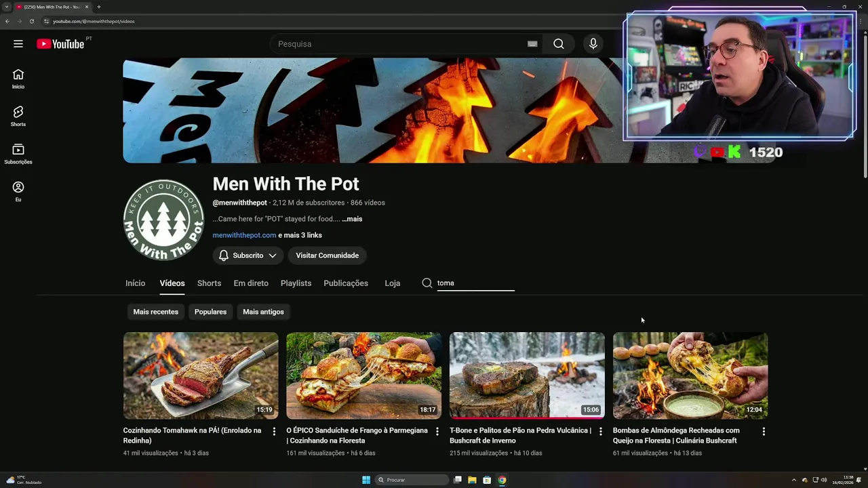Reload the page with browser refresh button
The height and width of the screenshot is (488, 868).
tap(31, 21)
